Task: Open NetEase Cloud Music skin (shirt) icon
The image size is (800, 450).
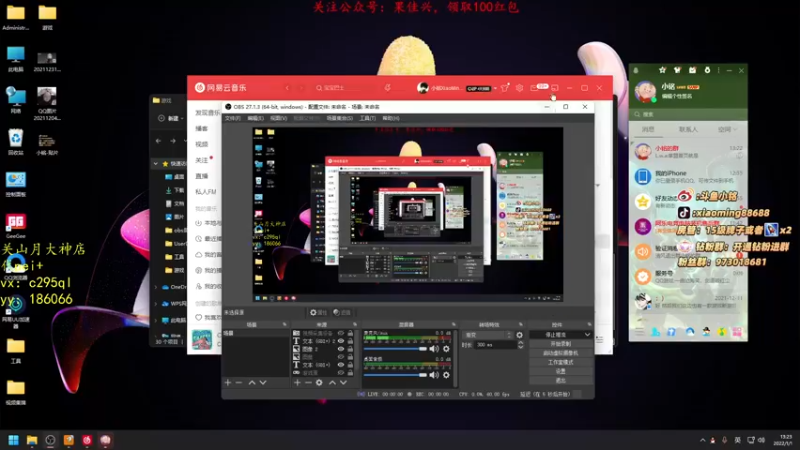Action: [505, 88]
